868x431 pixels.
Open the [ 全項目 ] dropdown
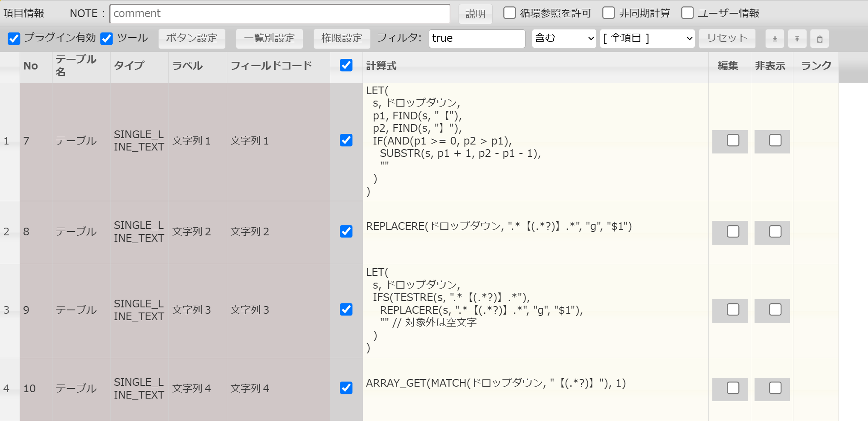tap(647, 38)
